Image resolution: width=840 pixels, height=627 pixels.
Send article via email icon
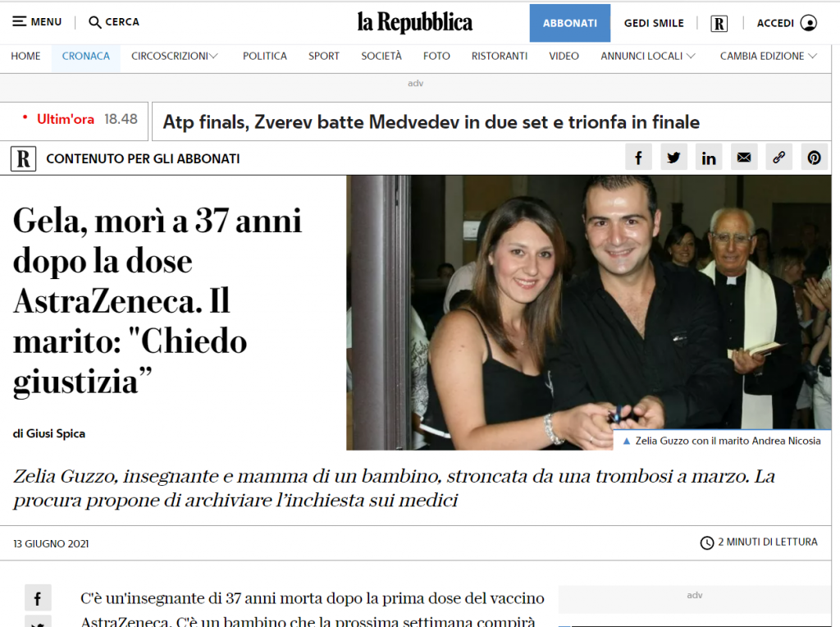pos(744,157)
